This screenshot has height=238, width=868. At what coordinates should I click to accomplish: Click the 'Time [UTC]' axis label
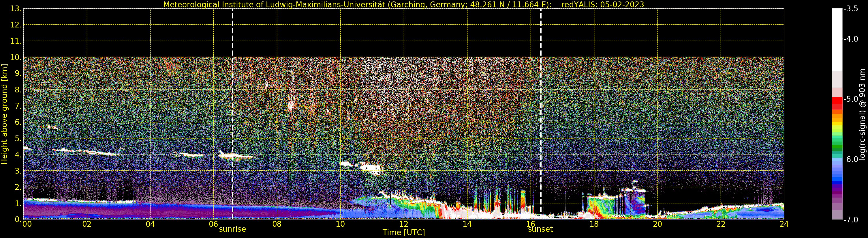point(404,233)
